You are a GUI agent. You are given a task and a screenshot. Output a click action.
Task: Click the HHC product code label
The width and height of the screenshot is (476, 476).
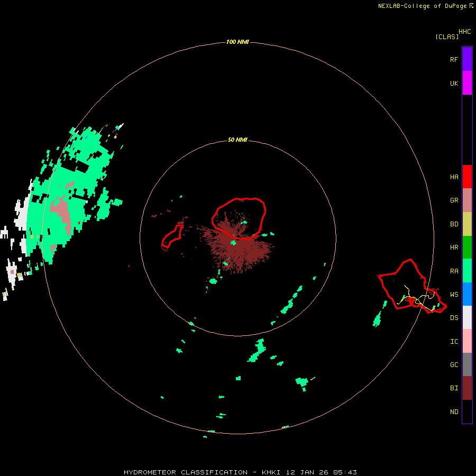click(x=465, y=32)
